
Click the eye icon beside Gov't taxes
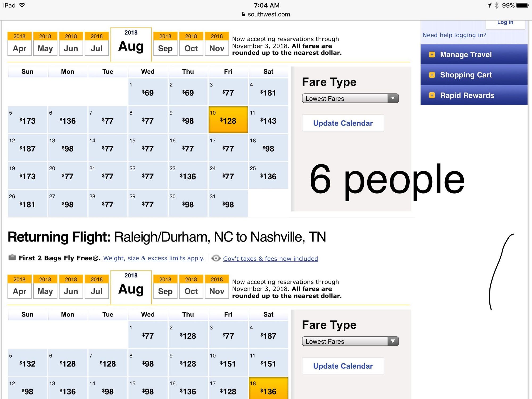(x=216, y=258)
